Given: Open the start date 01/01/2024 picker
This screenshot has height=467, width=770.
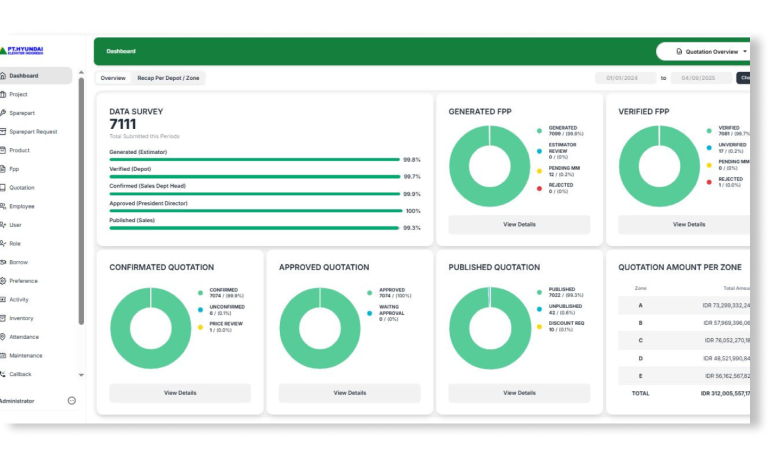Looking at the screenshot, I should (x=625, y=78).
